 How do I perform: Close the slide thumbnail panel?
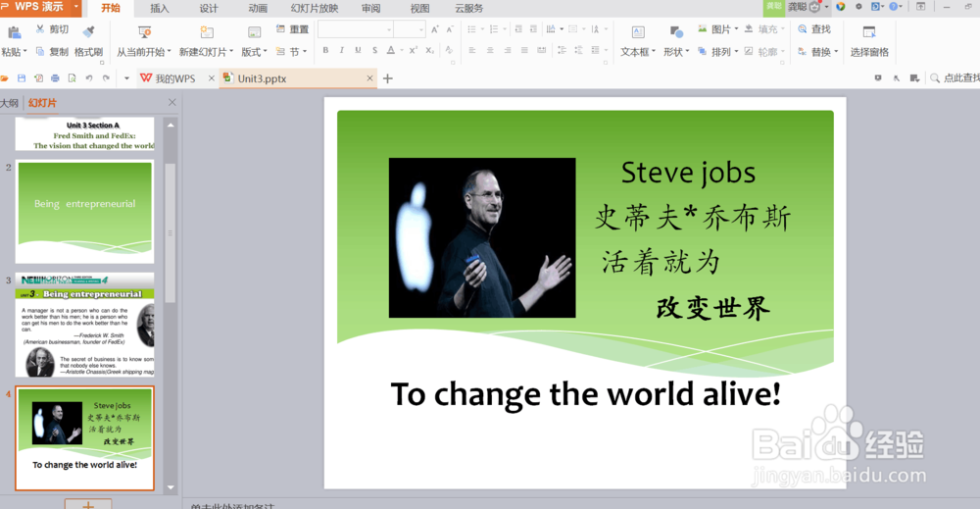click(171, 103)
